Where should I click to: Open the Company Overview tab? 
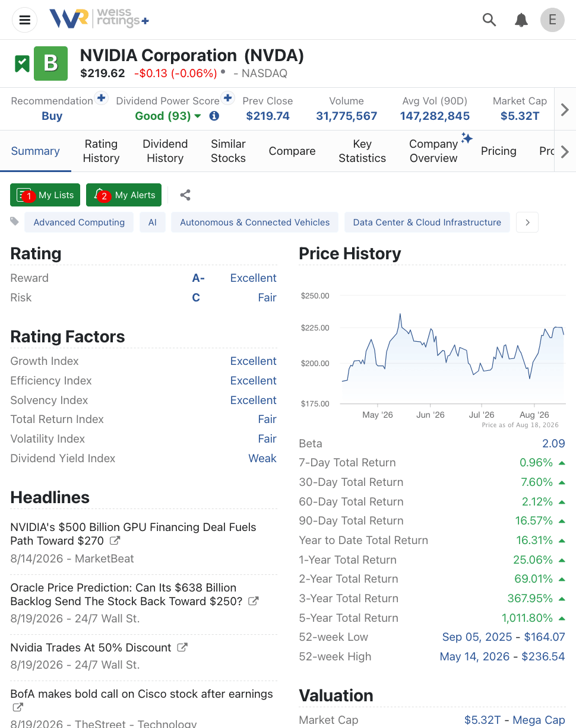pyautogui.click(x=433, y=151)
